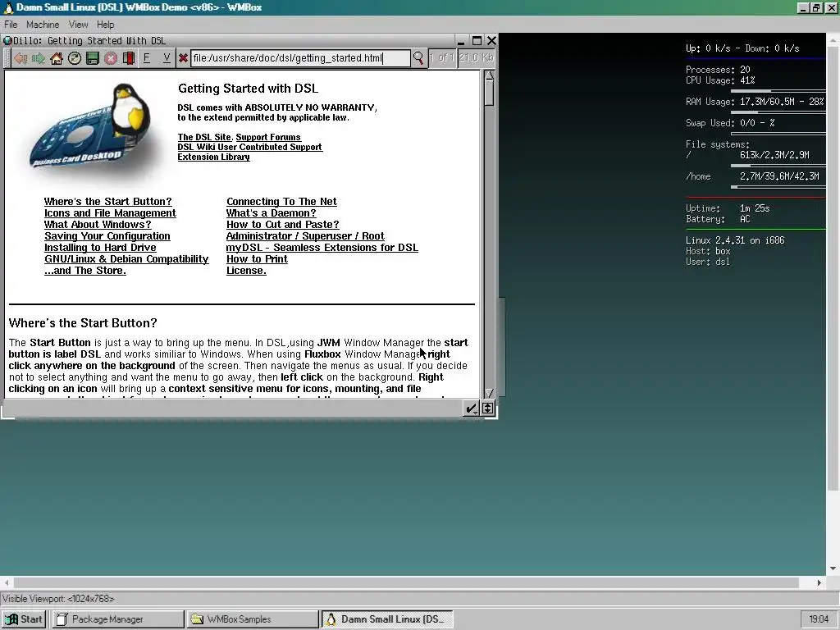This screenshot has width=840, height=630.
Task: Toggle Dillo full-screen panel button
Action: [x=487, y=409]
